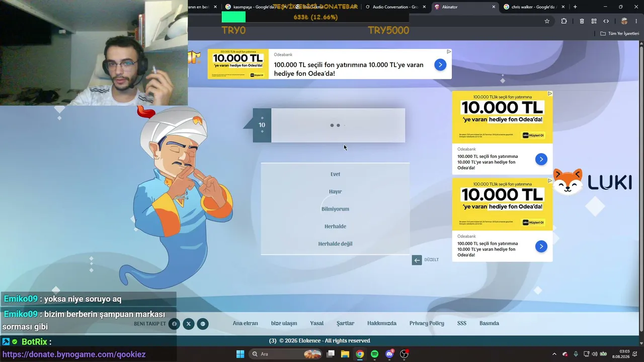Image resolution: width=644 pixels, height=362 pixels.
Task: Open the Privacy Policy footer link
Action: [427, 323]
